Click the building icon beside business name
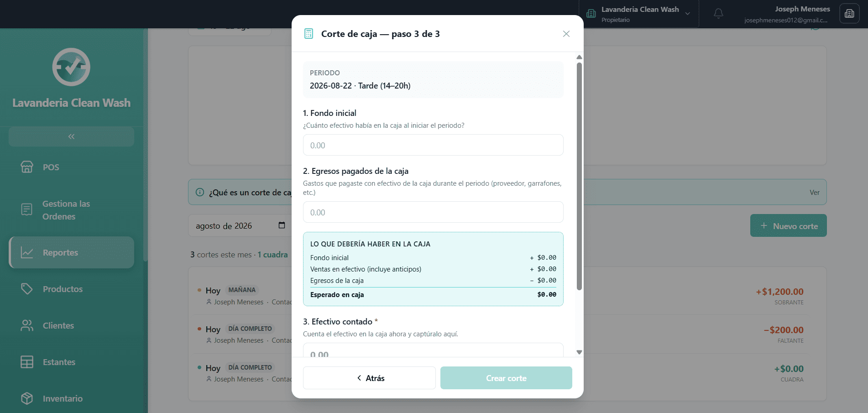Image resolution: width=868 pixels, height=413 pixels. tap(591, 14)
